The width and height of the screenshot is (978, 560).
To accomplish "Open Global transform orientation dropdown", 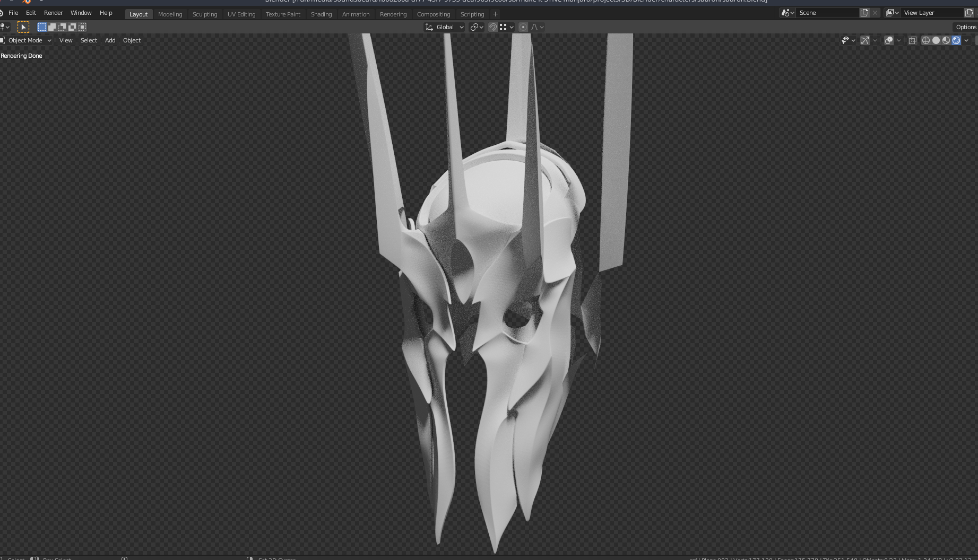I will pyautogui.click(x=445, y=27).
